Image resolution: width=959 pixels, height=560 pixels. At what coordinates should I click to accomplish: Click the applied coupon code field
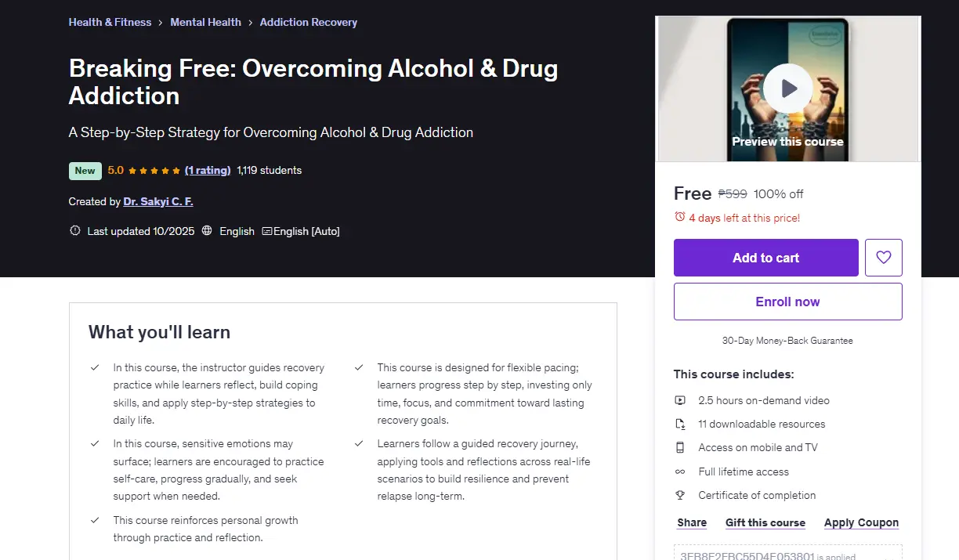tap(788, 552)
